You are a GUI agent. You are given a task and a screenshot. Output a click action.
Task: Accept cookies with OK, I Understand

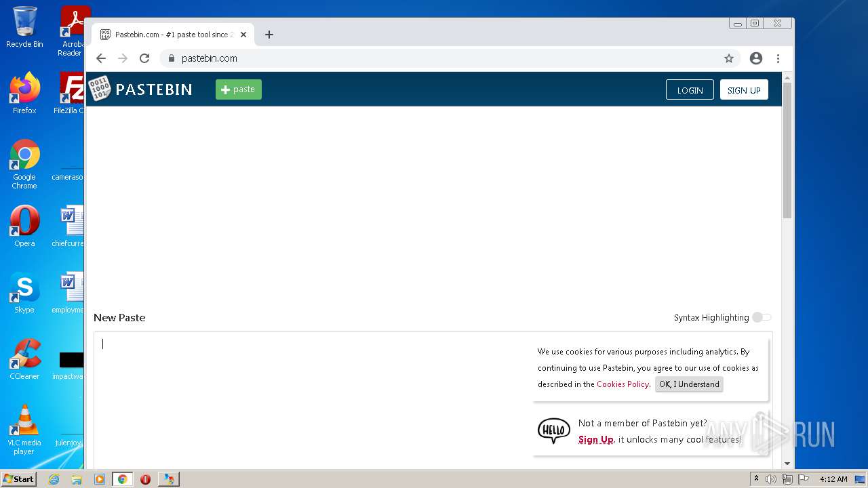pos(689,384)
